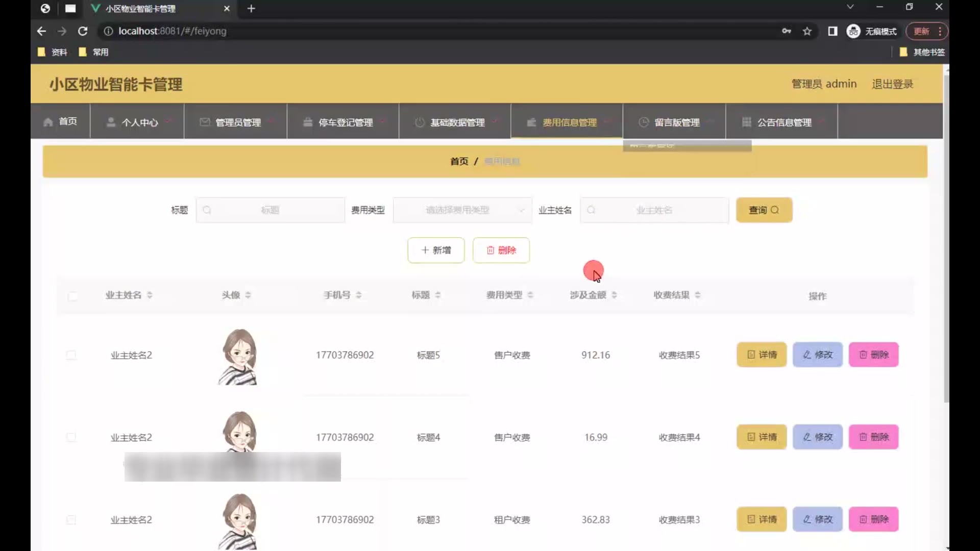Open the browser side panel icon
This screenshot has height=551, width=980.
pos(832,31)
